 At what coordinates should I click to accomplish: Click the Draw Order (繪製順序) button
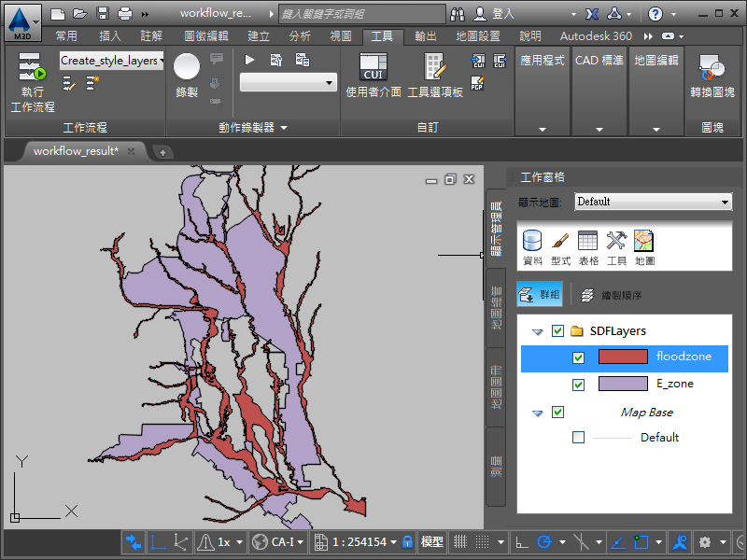point(611,295)
